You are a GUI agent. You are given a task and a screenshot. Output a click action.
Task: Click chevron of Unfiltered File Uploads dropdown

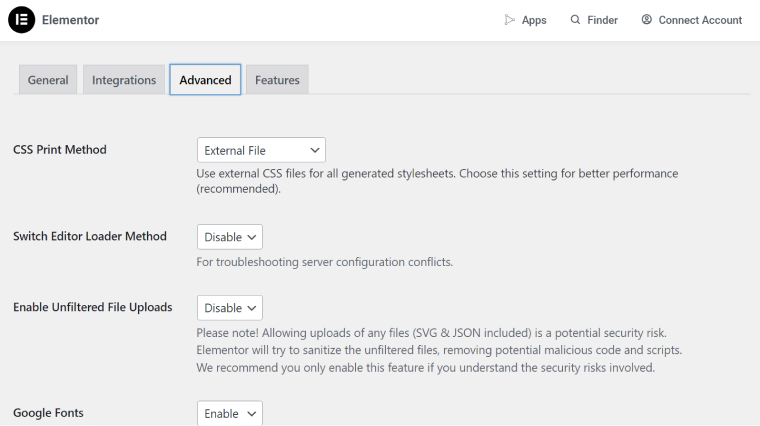(252, 308)
